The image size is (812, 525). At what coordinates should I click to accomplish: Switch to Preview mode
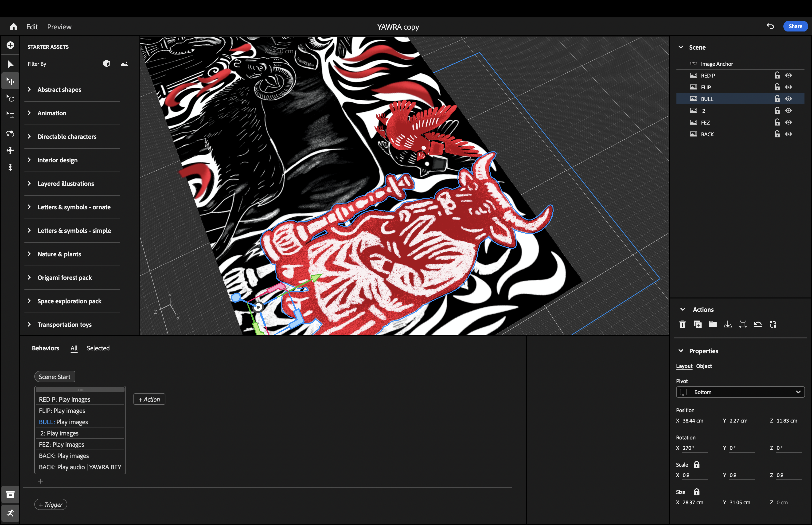59,27
